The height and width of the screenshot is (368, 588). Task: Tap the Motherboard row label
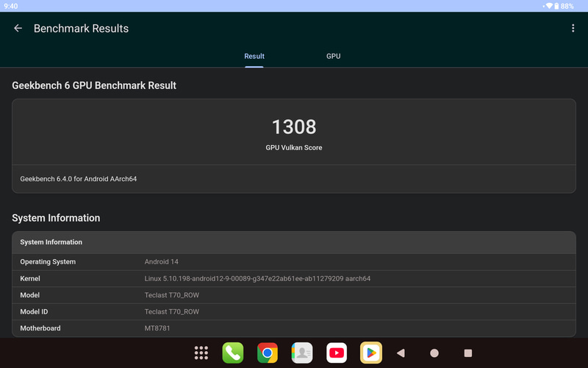tap(40, 328)
